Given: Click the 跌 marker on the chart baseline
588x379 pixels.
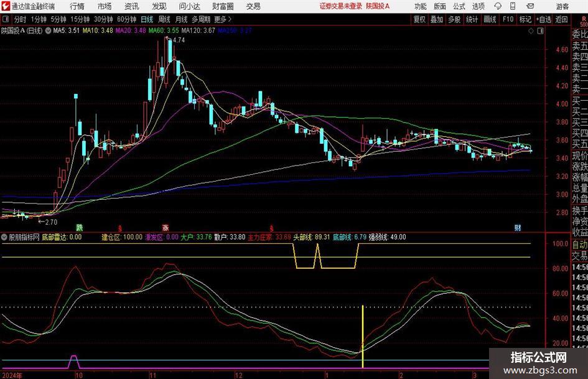Looking at the screenshot, I should pyautogui.click(x=80, y=227).
